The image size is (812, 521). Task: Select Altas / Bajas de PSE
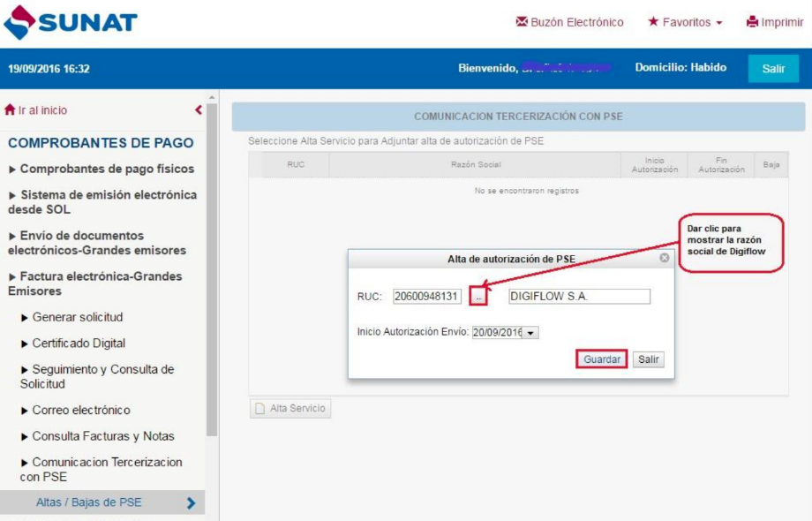pos(88,502)
